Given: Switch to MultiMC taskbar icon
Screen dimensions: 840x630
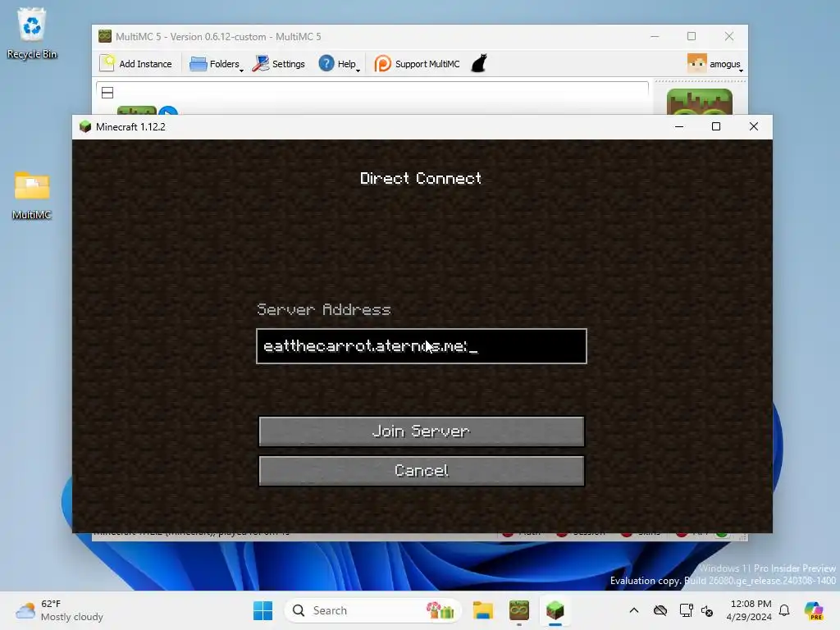Looking at the screenshot, I should pyautogui.click(x=519, y=610).
